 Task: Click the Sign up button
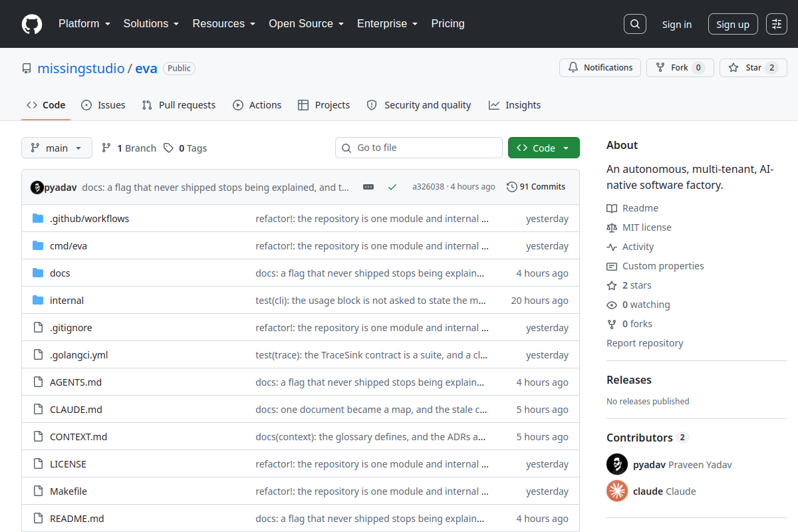(733, 25)
